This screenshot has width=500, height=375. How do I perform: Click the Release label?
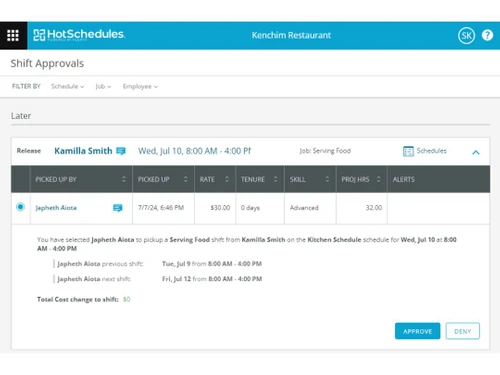coord(29,151)
